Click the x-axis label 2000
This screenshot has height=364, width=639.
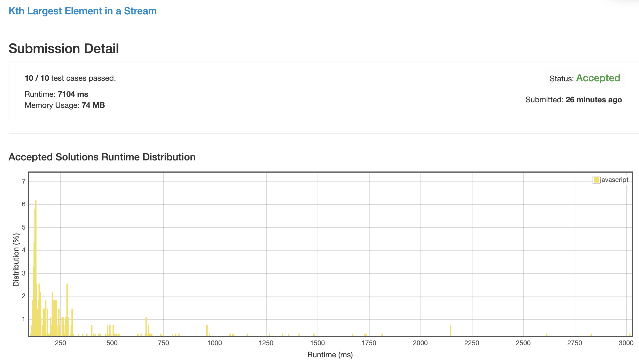click(x=420, y=343)
